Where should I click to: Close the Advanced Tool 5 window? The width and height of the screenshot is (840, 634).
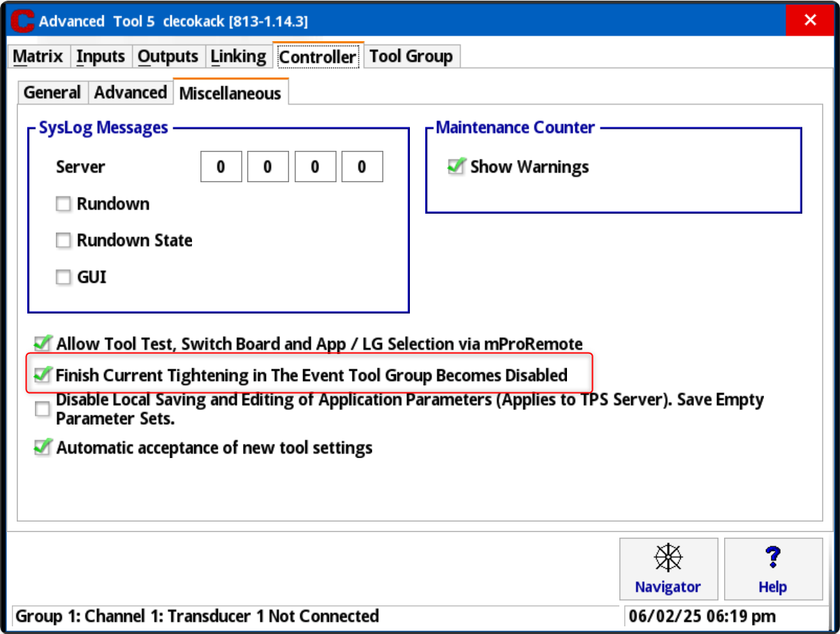point(810,20)
